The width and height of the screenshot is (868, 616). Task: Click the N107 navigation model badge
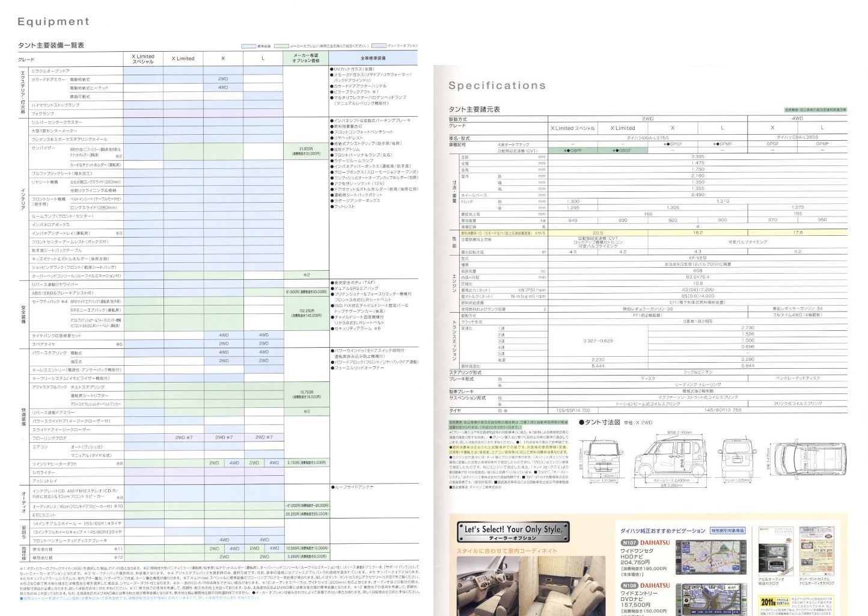pos(629,543)
